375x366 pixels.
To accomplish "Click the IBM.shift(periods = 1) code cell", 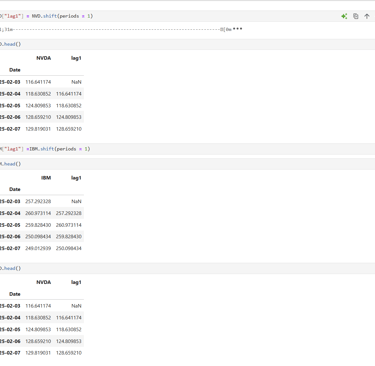I will [187, 149].
